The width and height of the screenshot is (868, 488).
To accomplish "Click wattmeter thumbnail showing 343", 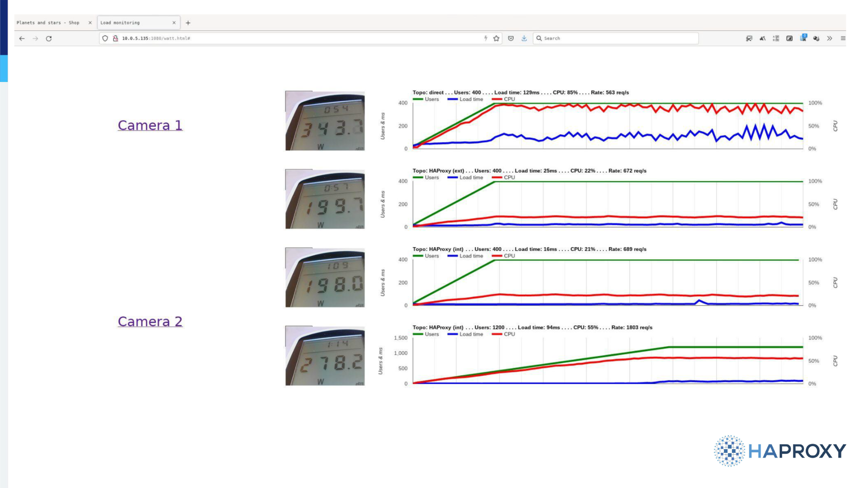I will pos(325,120).
